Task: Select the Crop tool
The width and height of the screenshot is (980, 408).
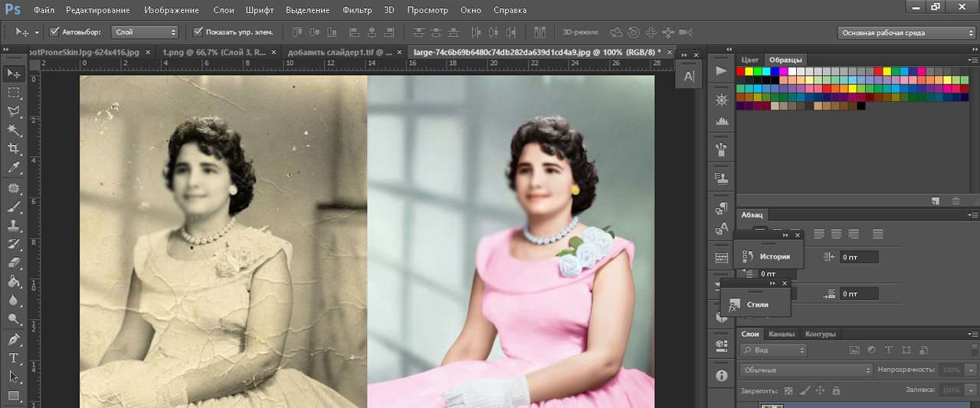Action: click(x=14, y=149)
